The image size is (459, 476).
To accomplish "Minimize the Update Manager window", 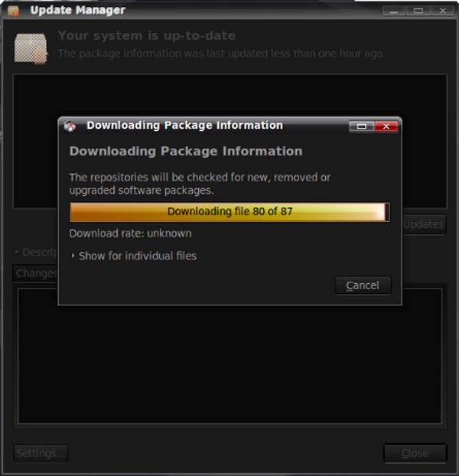I will tap(394, 11).
